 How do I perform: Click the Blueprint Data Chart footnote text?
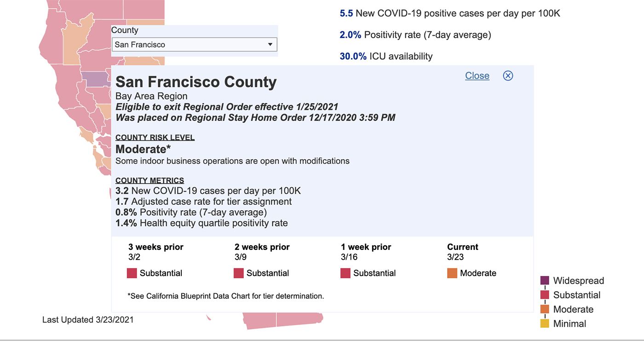(225, 296)
